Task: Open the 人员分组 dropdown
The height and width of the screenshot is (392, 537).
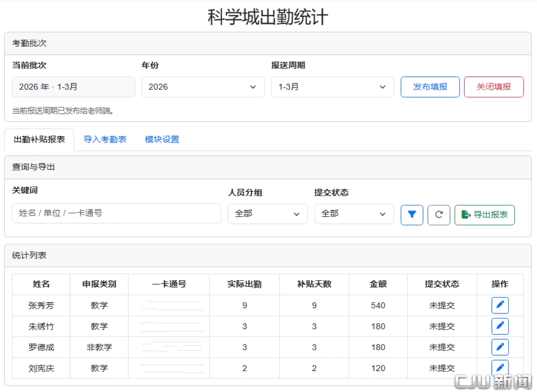Action: pos(267,214)
